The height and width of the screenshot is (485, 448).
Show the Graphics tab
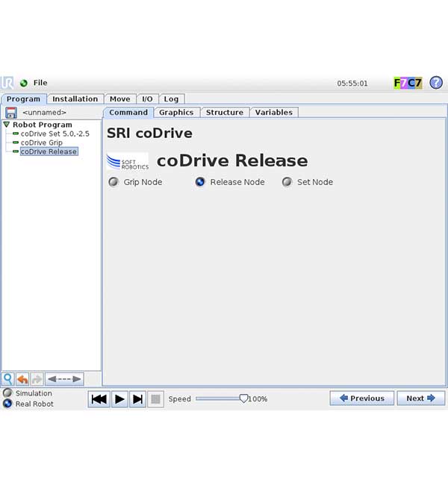[x=176, y=112]
